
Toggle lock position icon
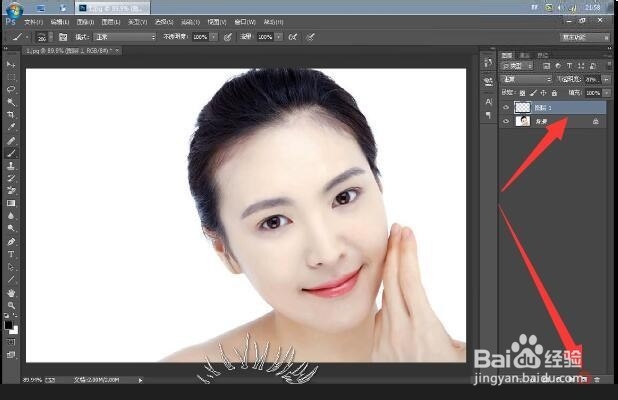(x=544, y=93)
